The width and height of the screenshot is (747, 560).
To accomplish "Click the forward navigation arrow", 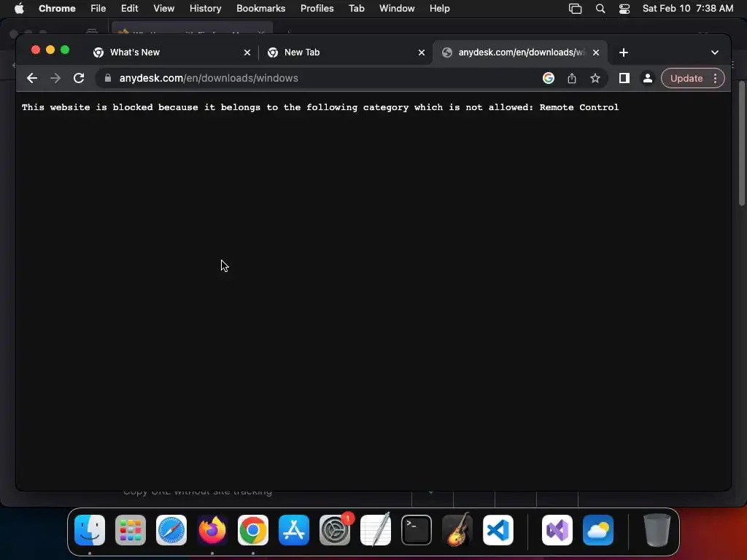I will pyautogui.click(x=55, y=78).
